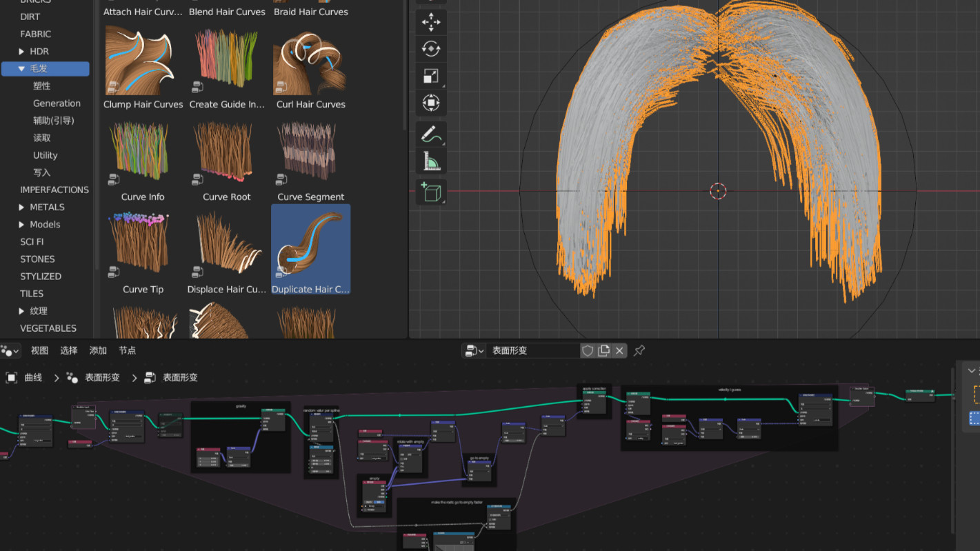This screenshot has height=551, width=980.
Task: Toggle the node editor pin
Action: [639, 350]
